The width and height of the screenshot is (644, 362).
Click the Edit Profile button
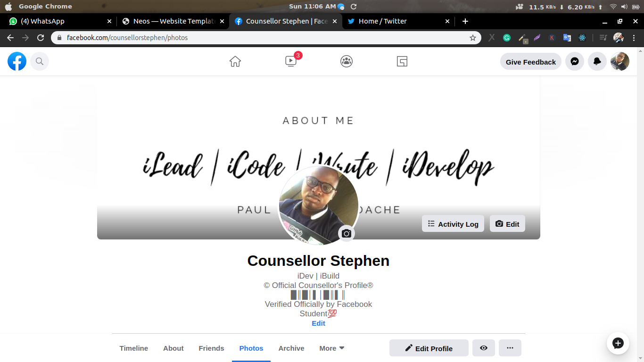[429, 348]
